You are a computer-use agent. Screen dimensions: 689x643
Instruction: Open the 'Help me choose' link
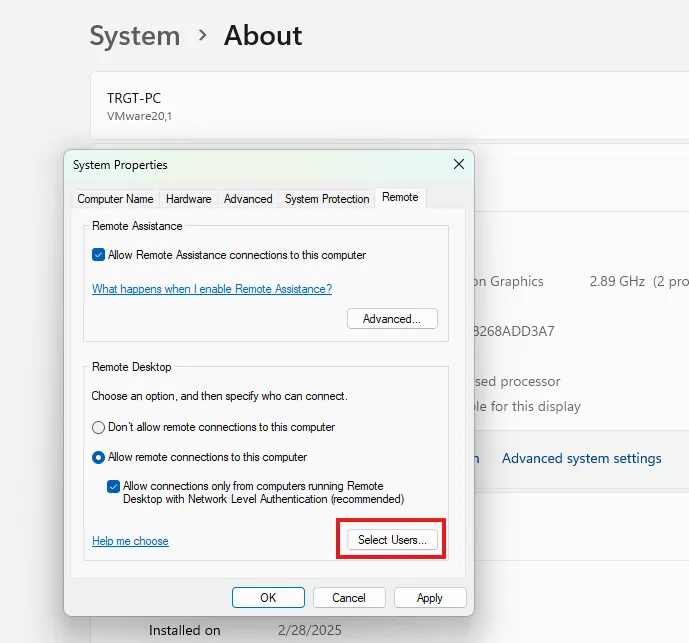(130, 541)
